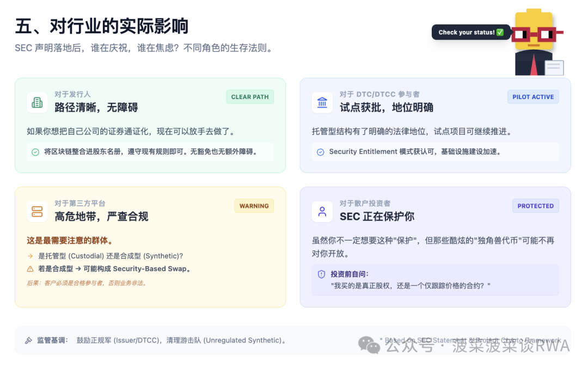Select the PROTECTED badge
Image resolution: width=588 pixels, height=369 pixels.
[x=535, y=206]
